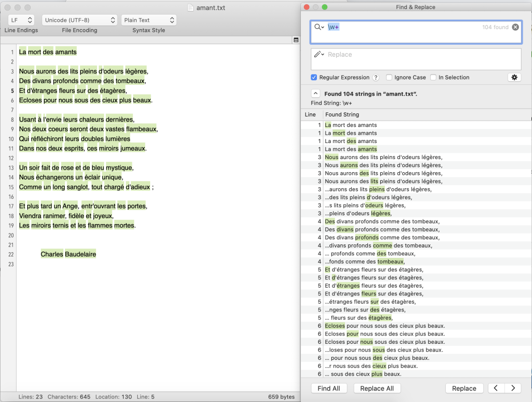532x402 pixels.
Task: Toggle the split editor icon above scrollbar
Action: coord(296,40)
